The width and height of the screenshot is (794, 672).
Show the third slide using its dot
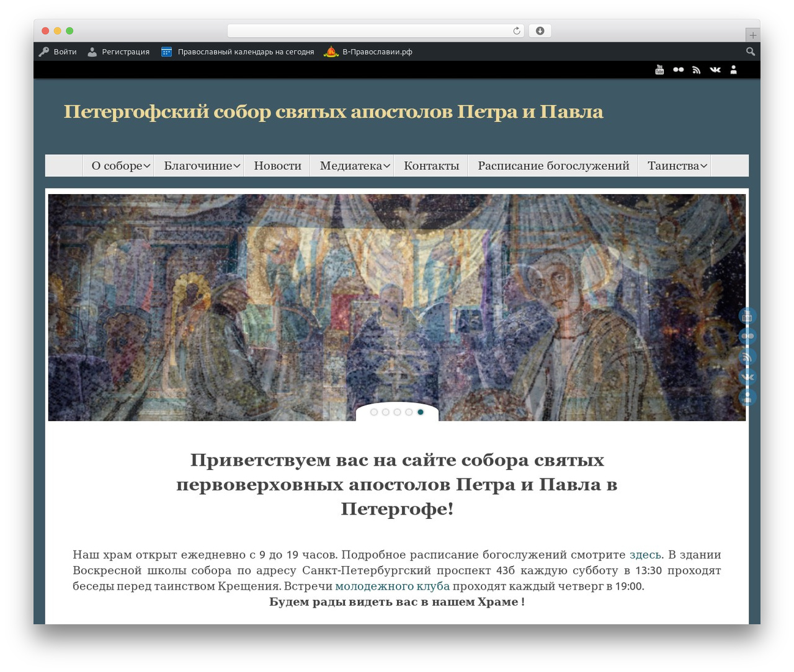[x=397, y=412]
